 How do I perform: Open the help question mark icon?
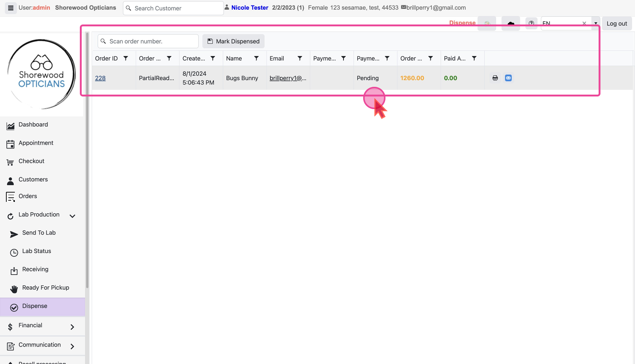point(531,23)
